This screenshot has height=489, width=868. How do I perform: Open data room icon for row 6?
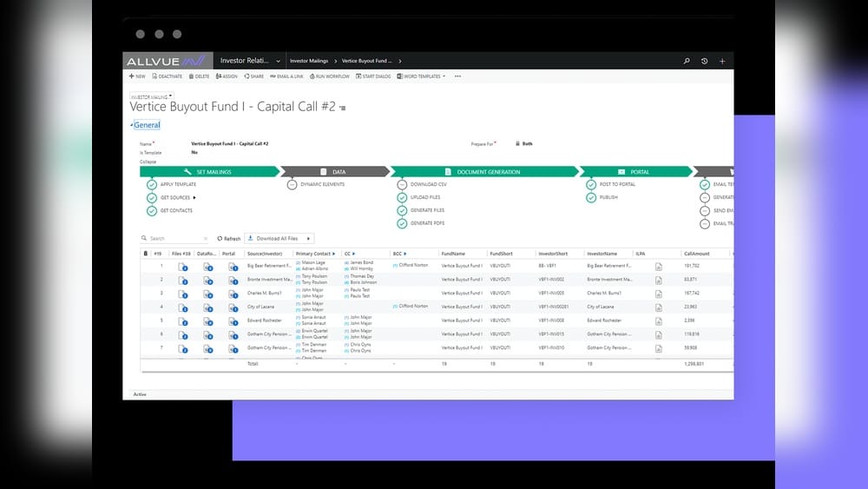[x=207, y=335]
